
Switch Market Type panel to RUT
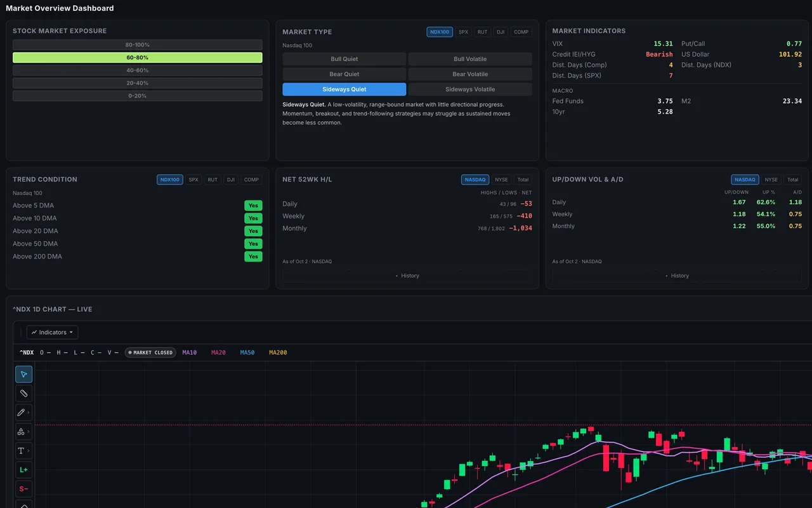click(x=483, y=32)
